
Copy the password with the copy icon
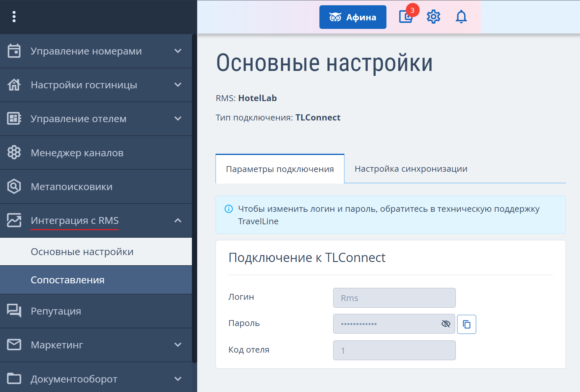click(466, 324)
